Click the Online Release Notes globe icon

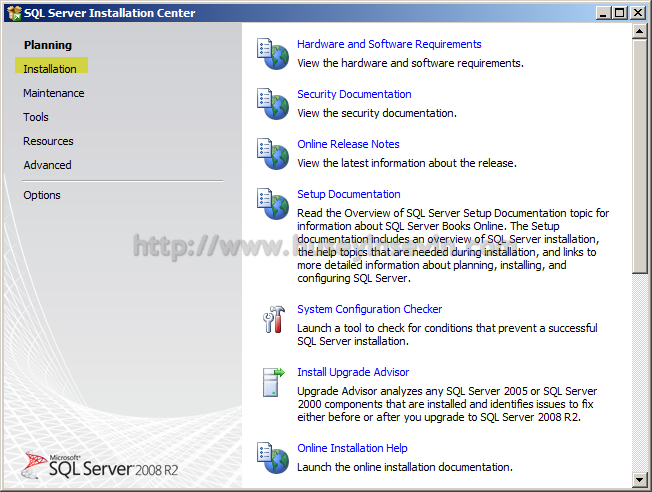(x=273, y=153)
